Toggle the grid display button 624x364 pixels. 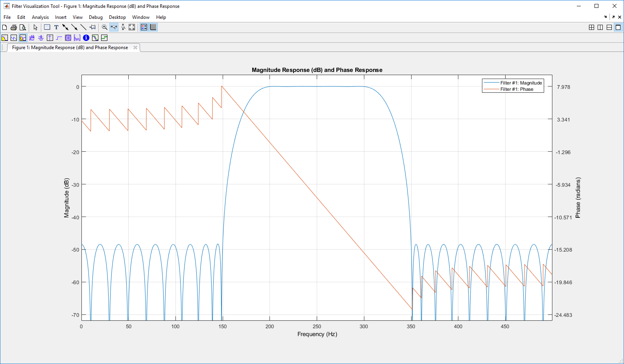(x=153, y=27)
